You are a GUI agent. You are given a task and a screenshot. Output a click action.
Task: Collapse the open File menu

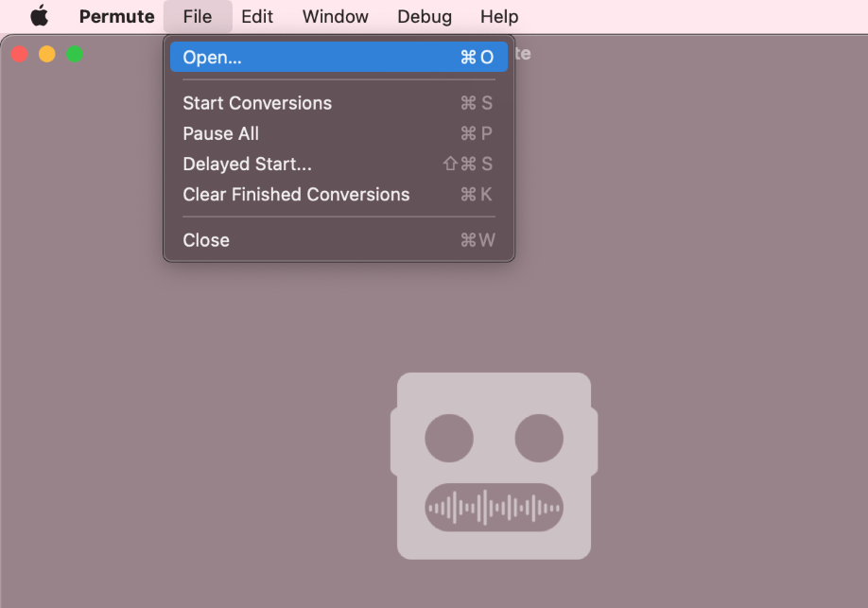[x=198, y=17]
